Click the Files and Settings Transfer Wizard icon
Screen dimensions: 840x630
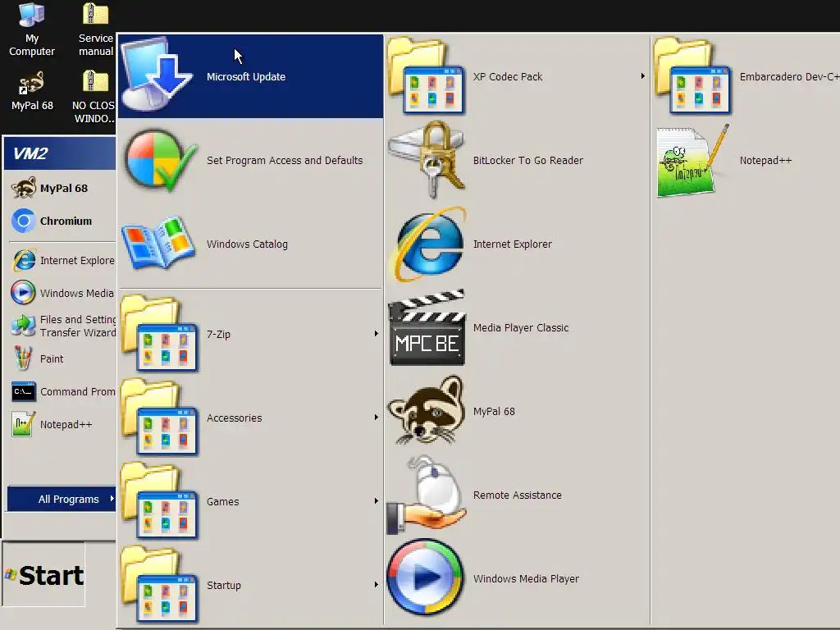(x=23, y=325)
